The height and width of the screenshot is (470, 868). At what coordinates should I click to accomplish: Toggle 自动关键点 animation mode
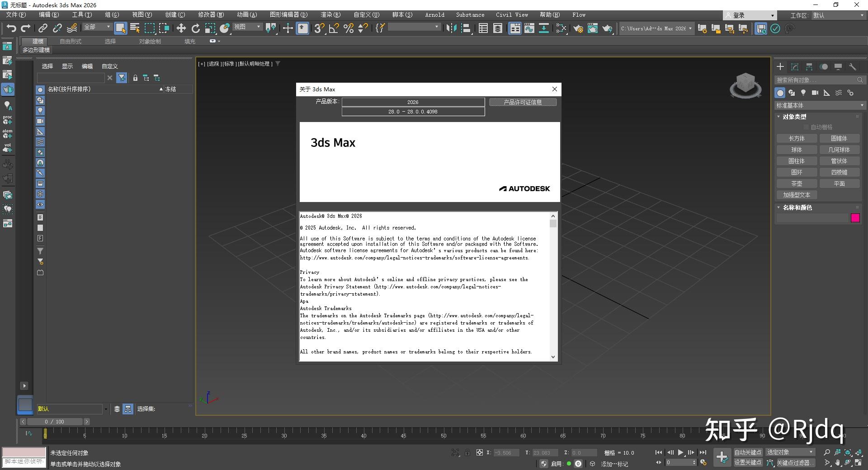[748, 452]
